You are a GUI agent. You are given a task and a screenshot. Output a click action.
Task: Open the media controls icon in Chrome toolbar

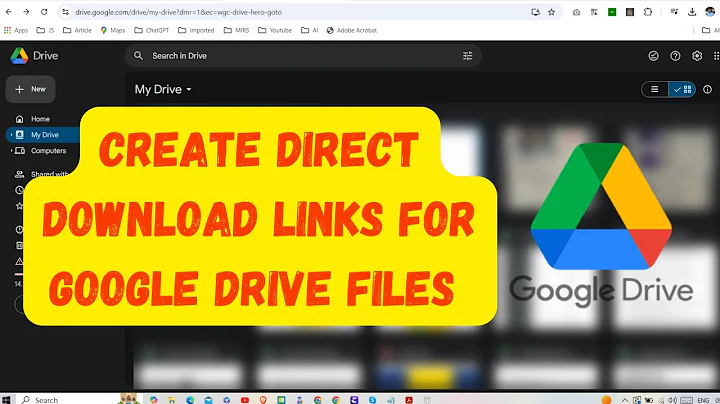click(674, 12)
